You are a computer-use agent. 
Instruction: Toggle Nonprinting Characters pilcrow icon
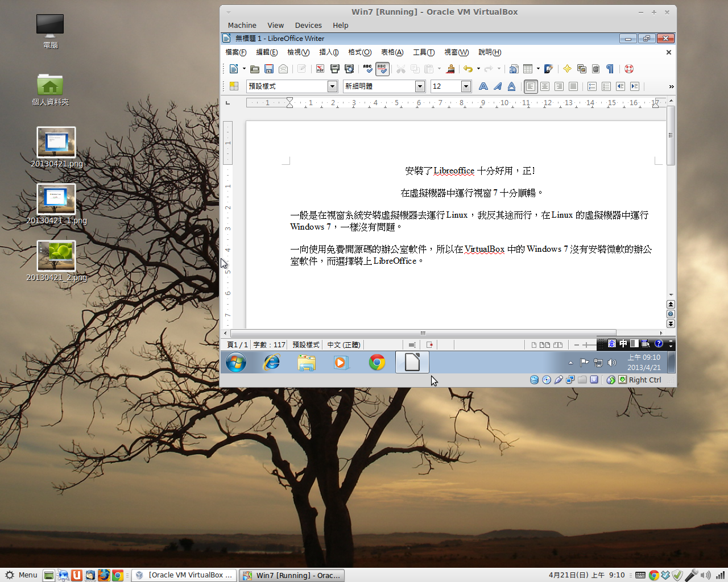point(610,69)
